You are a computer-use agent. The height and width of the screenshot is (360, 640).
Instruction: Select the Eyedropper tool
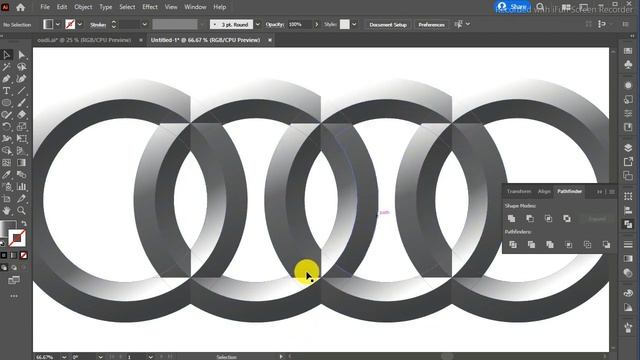[x=7, y=175]
